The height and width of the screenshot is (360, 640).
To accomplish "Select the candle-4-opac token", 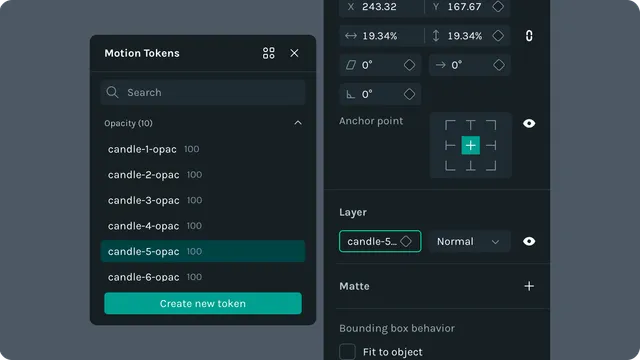I will point(203,226).
